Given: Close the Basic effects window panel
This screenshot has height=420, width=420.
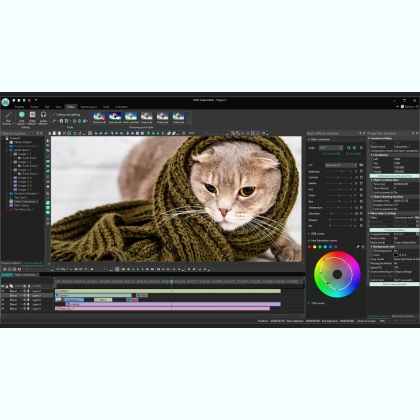Looking at the screenshot, I should [x=364, y=133].
